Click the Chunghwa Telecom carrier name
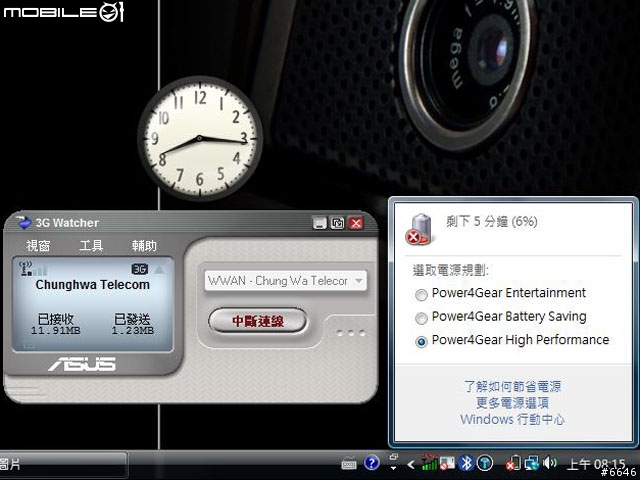 pyautogui.click(x=93, y=284)
